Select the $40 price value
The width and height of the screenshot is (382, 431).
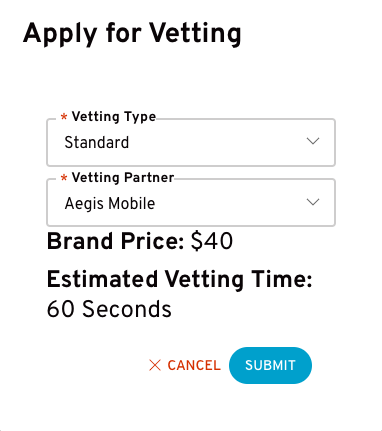pos(212,241)
